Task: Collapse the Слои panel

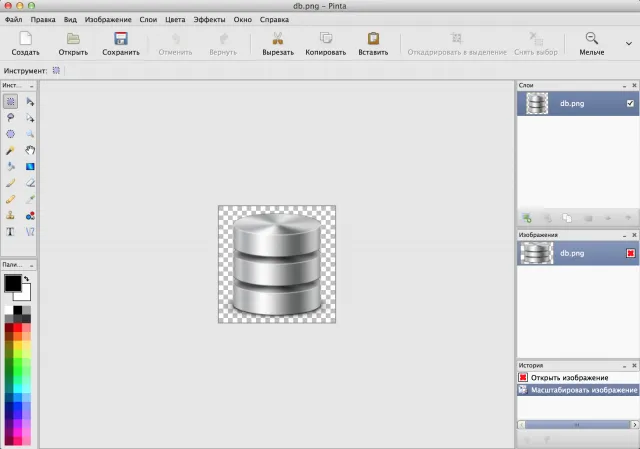Action: click(624, 86)
